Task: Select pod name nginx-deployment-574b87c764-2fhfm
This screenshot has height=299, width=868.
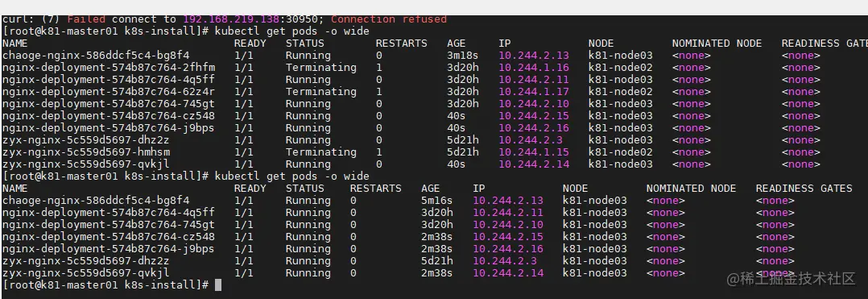Action: [x=109, y=68]
